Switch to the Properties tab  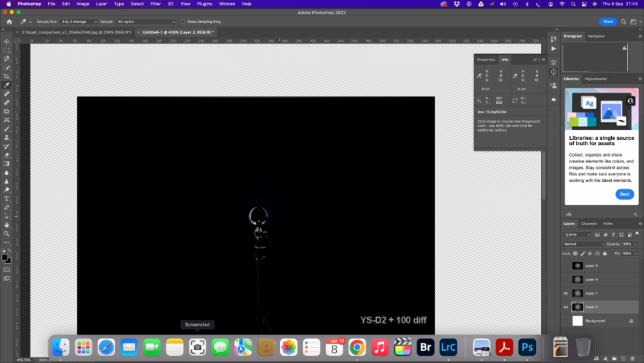(x=486, y=59)
